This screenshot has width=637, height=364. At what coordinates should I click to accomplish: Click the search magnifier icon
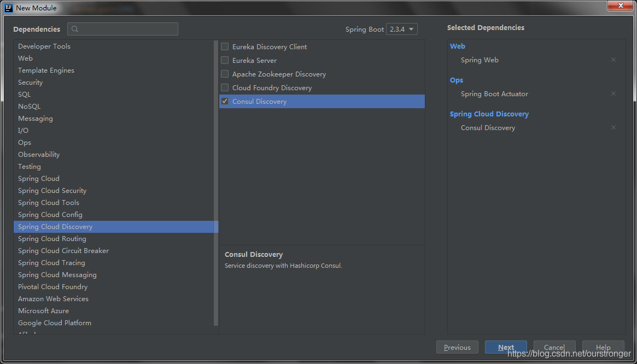coord(75,30)
